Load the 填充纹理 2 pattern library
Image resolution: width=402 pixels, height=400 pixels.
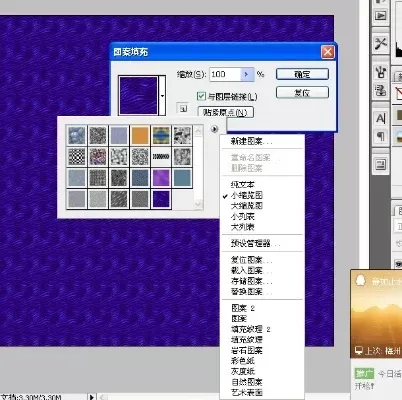pyautogui.click(x=251, y=329)
